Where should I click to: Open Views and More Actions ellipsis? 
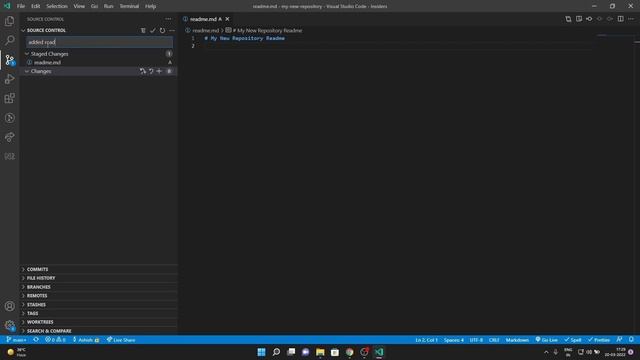168,19
